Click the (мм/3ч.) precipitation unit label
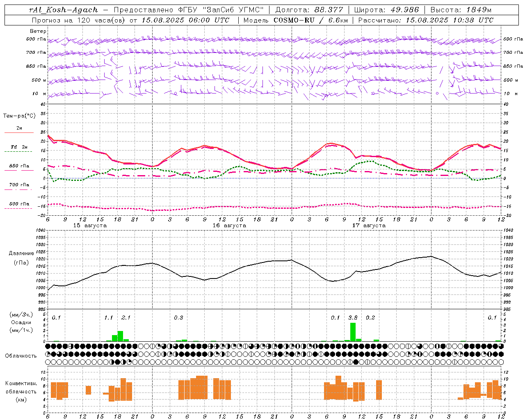The image size is (525, 420). [21, 315]
